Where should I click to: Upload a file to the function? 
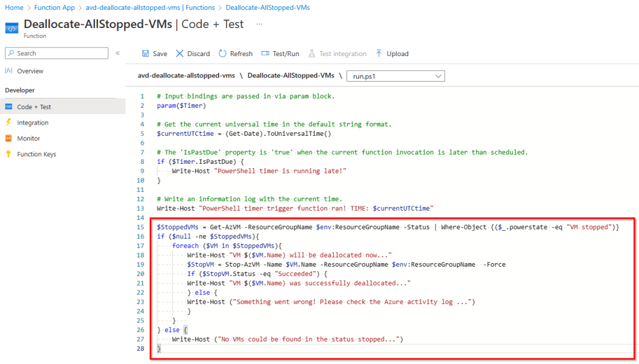coord(392,54)
